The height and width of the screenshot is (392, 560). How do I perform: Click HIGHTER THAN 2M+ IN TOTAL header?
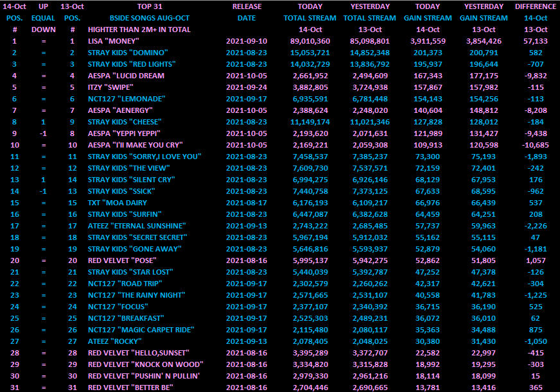point(139,30)
